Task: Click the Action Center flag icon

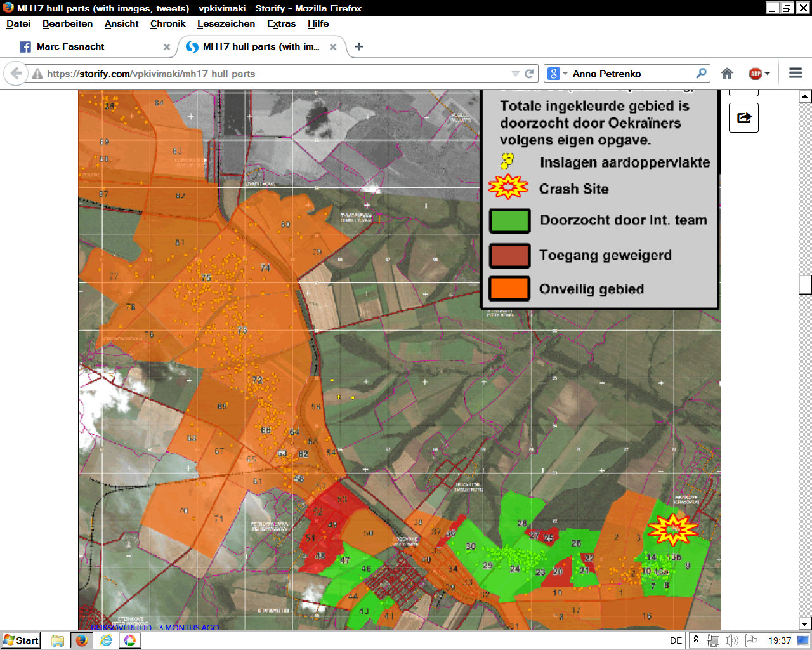Action: [751, 640]
